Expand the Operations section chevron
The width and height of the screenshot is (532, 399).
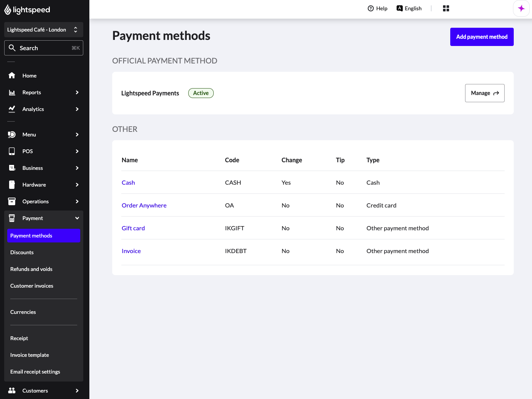[77, 201]
